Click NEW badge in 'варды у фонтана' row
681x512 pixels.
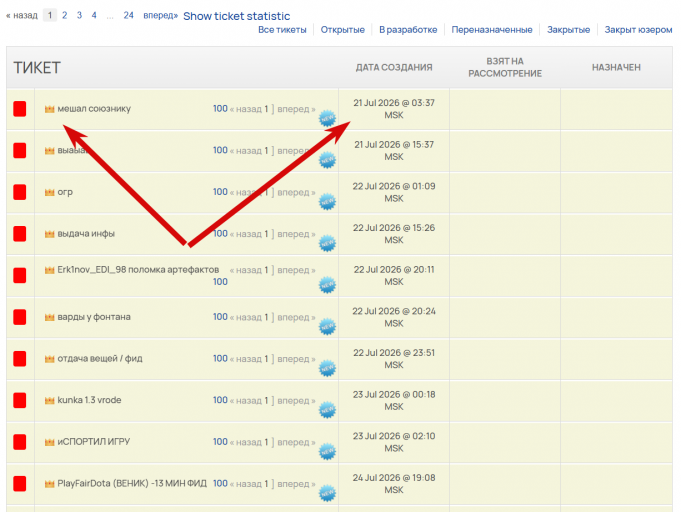(327, 327)
